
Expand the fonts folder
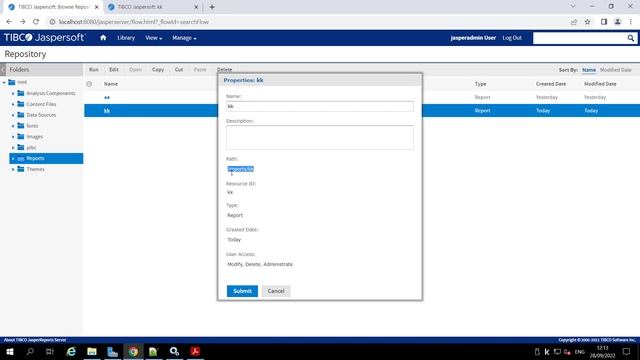click(x=13, y=126)
